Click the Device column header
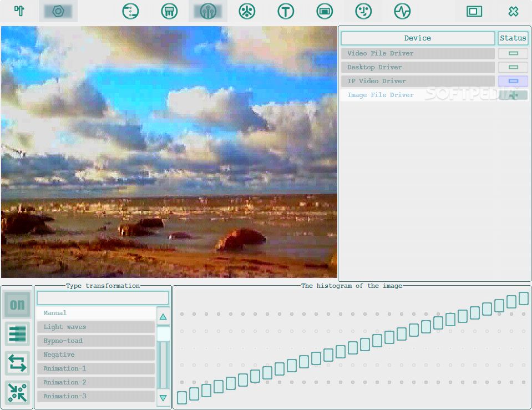This screenshot has height=410, width=532. (418, 38)
